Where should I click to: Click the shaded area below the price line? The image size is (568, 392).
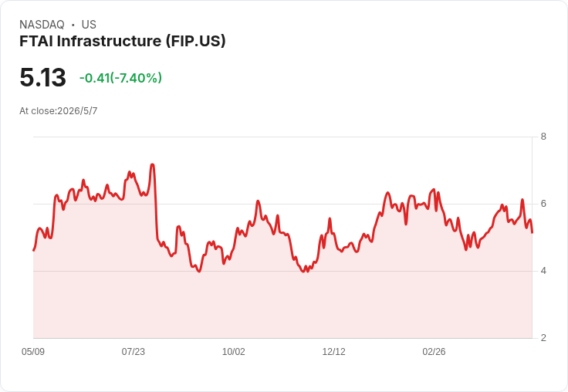coord(282,304)
